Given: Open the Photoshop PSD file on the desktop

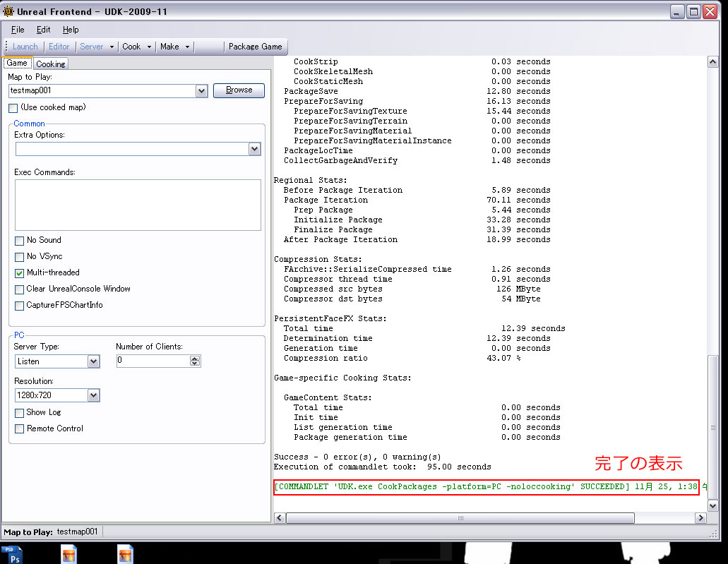Looking at the screenshot, I should 11,556.
